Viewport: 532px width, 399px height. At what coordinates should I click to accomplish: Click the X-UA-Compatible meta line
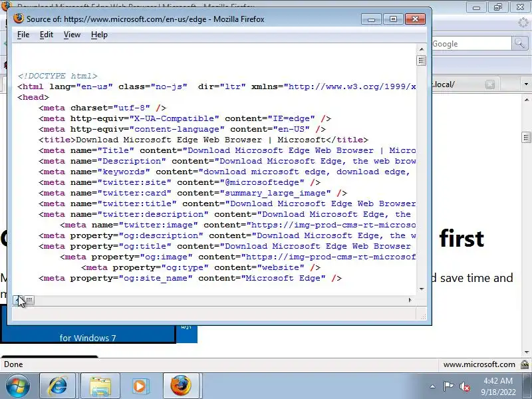185,118
